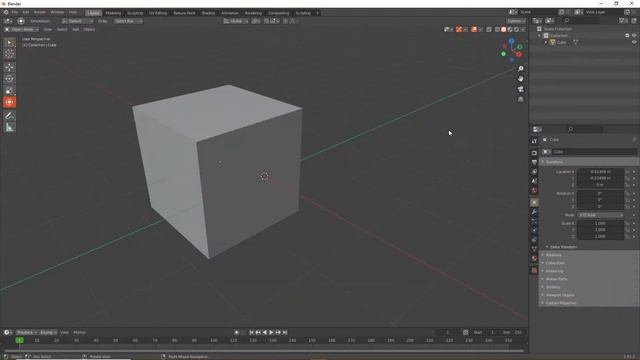Select the Move tool
The width and height of the screenshot is (640, 360).
[x=9, y=67]
